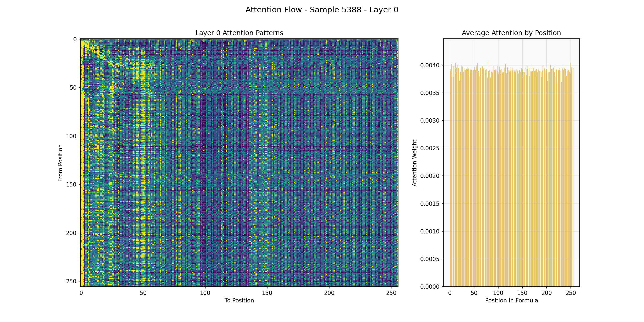Screen dimensions: 644x322
Task: Click the 'Attention Weight' y-axis label
Action: coord(415,163)
